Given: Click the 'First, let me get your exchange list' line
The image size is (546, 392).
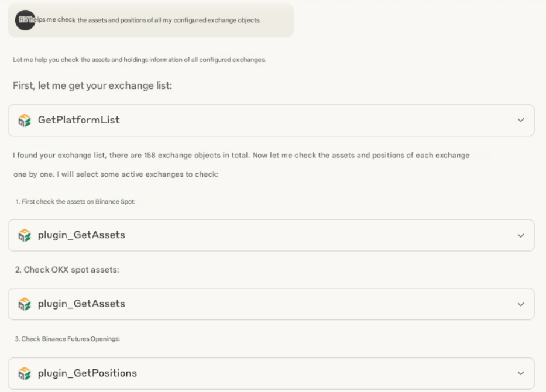Looking at the screenshot, I should pos(92,86).
